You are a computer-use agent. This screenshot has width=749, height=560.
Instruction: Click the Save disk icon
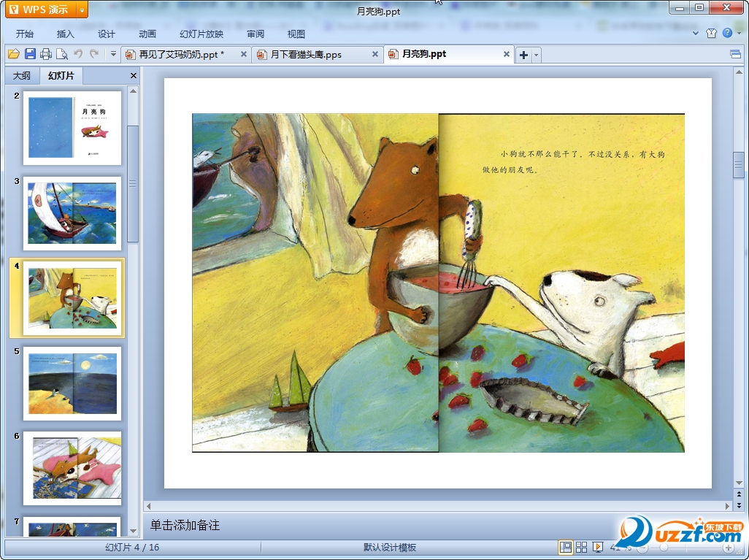(x=30, y=54)
